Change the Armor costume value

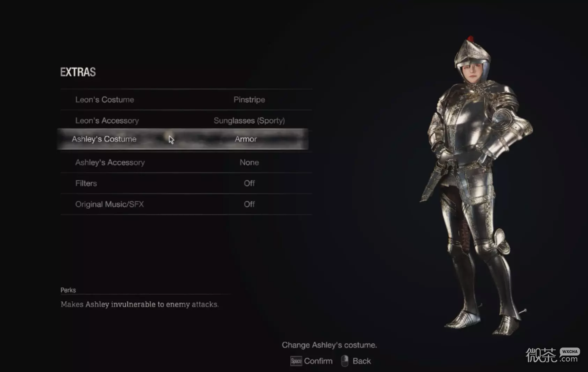pos(246,139)
